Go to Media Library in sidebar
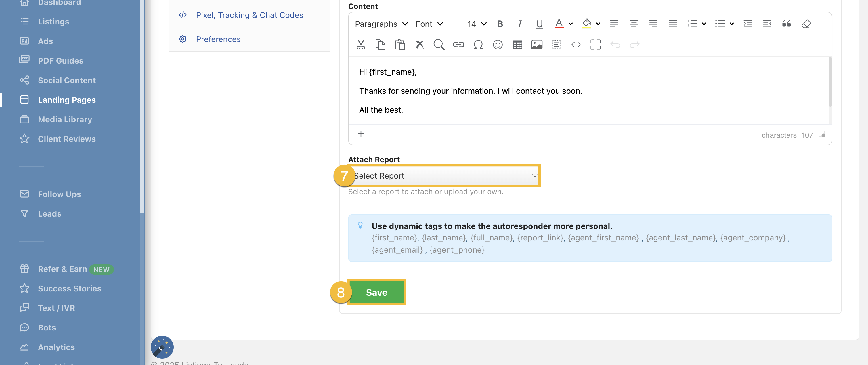This screenshot has height=365, width=868. [65, 119]
